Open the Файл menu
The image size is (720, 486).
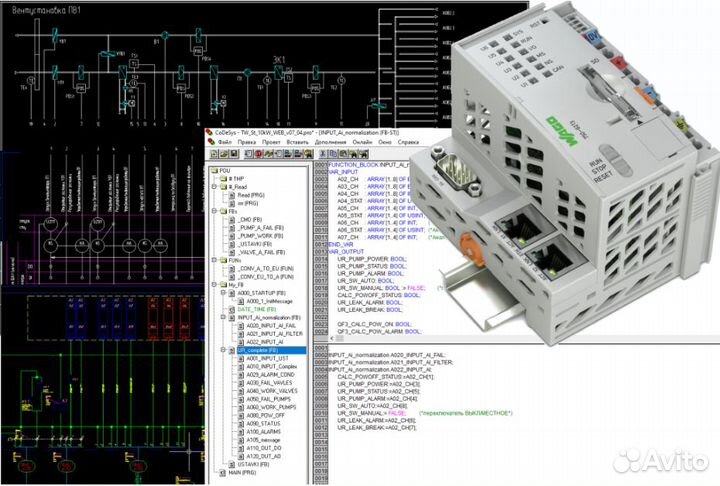tap(225, 143)
